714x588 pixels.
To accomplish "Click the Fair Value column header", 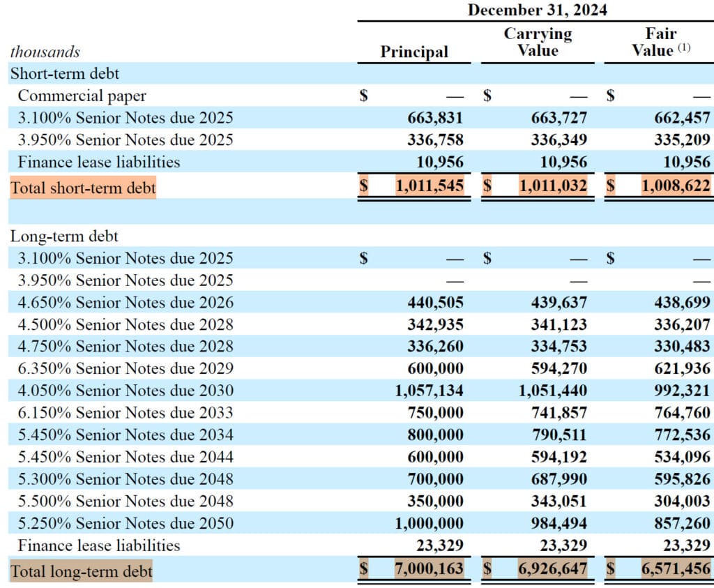I will click(x=658, y=42).
